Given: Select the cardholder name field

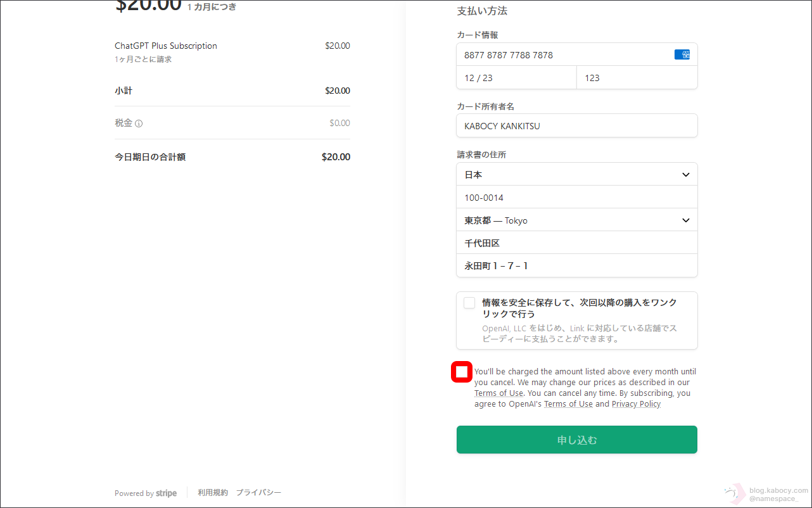Looking at the screenshot, I should [x=576, y=125].
